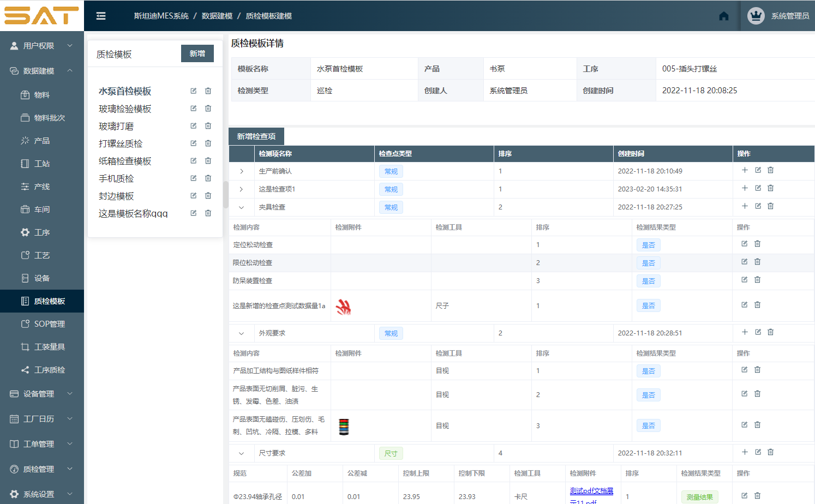Expand the 设备管理 sidebar section
Screen dimensions: 815x504
point(38,393)
